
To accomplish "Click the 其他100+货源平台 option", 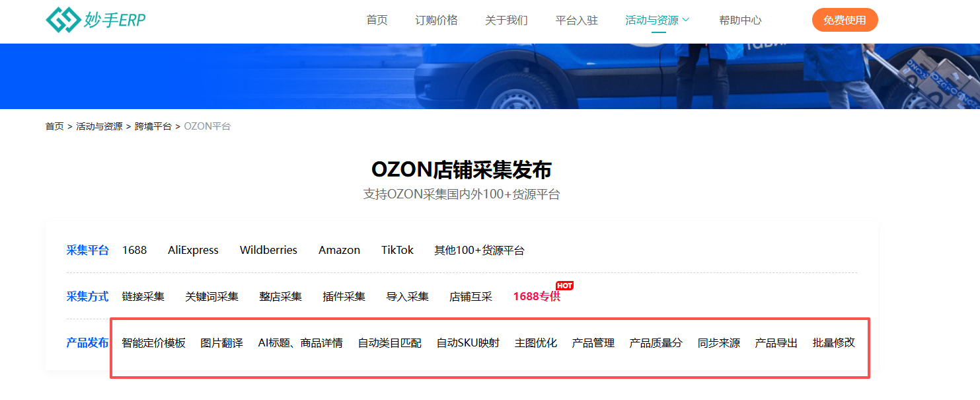I will [479, 250].
